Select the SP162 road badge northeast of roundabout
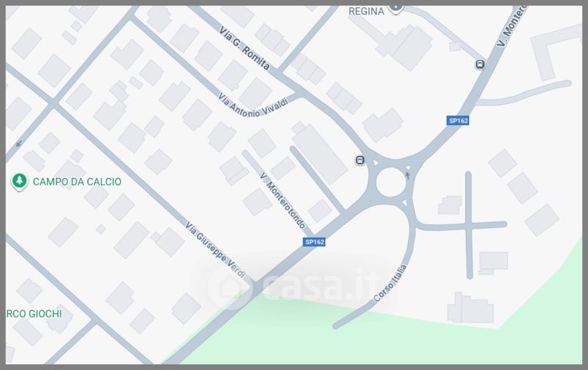 (458, 121)
